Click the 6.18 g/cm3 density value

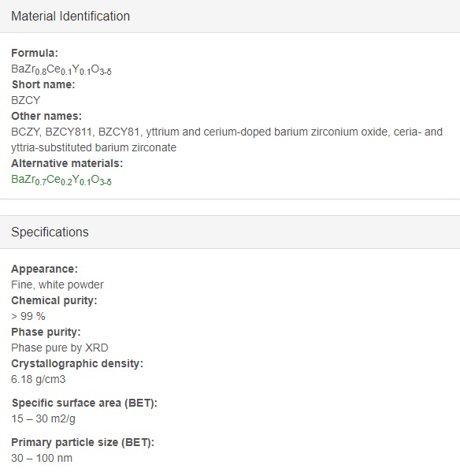(x=39, y=380)
